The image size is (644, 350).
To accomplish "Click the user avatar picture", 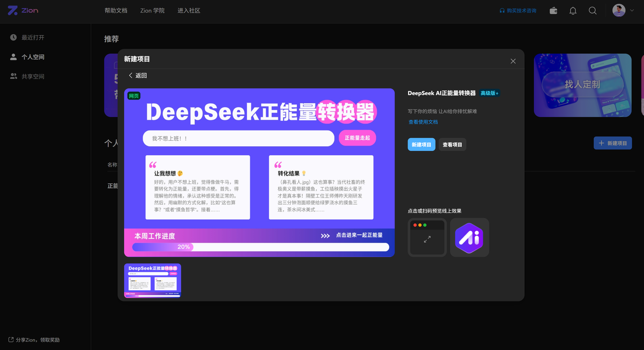I will coord(619,11).
